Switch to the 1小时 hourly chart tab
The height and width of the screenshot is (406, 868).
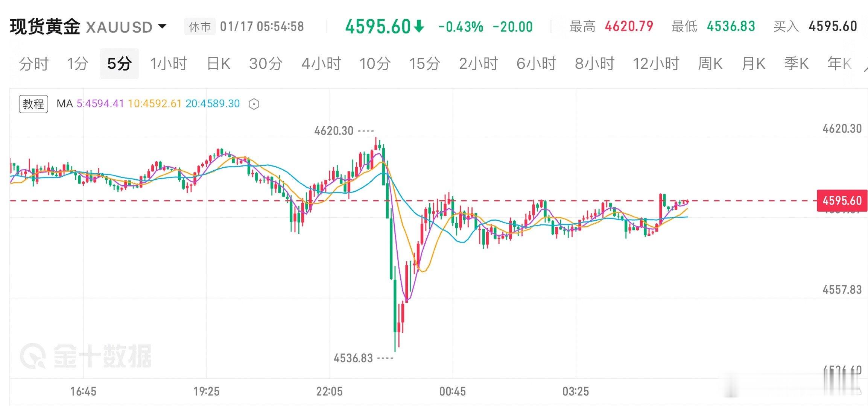(x=169, y=64)
